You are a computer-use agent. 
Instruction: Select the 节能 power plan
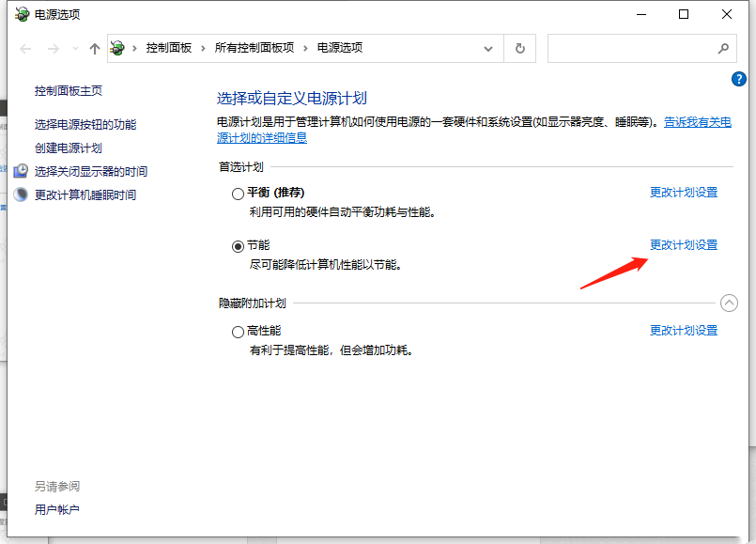tap(239, 245)
